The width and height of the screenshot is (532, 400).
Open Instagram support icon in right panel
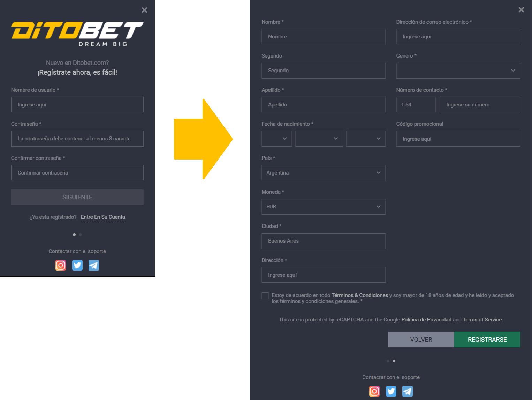374,391
